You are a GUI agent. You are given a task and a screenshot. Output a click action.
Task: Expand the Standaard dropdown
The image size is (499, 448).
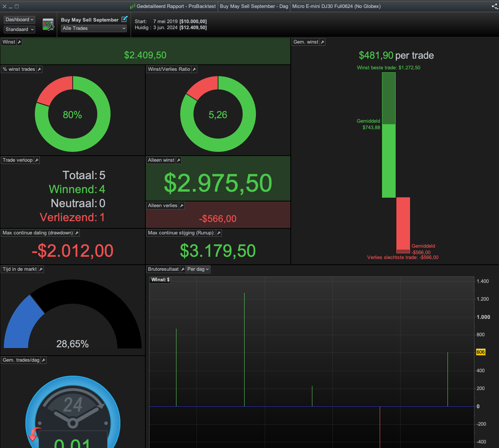[x=19, y=30]
